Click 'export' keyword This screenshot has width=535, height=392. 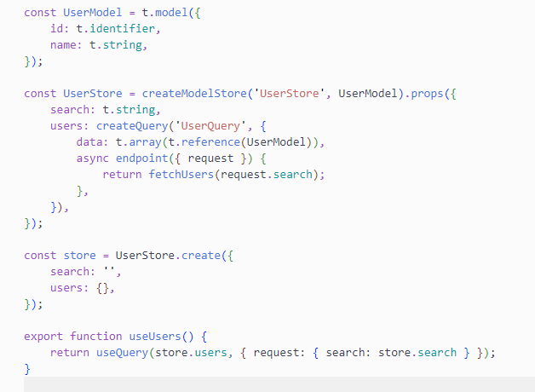point(43,337)
